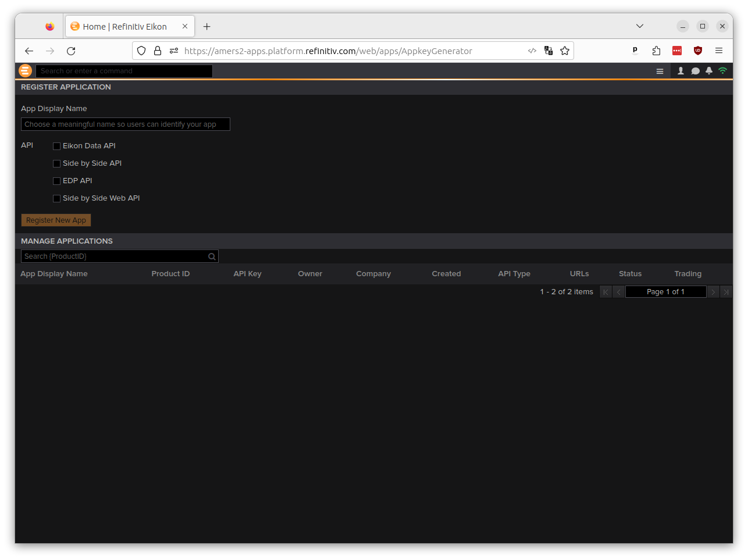Click the browser forward arrow
This screenshot has height=560, width=748.
50,51
